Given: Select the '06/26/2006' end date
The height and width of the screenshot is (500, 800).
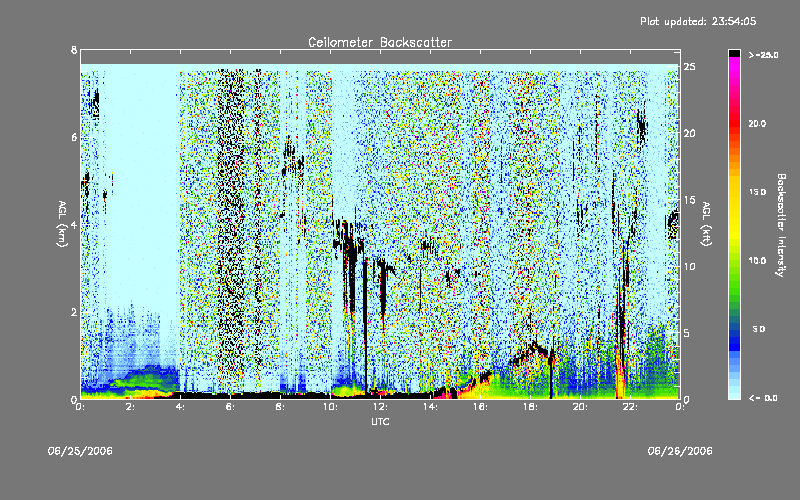Looking at the screenshot, I should click(x=680, y=451).
